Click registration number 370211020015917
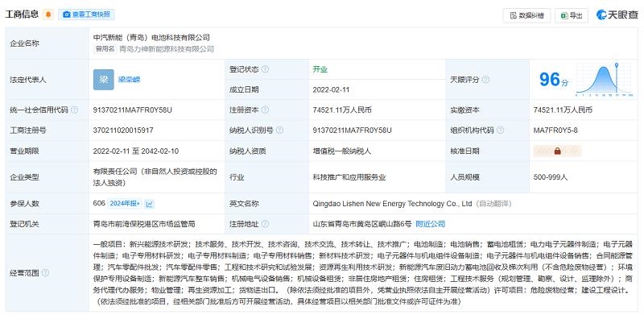This screenshot has width=644, height=315. coord(123,131)
